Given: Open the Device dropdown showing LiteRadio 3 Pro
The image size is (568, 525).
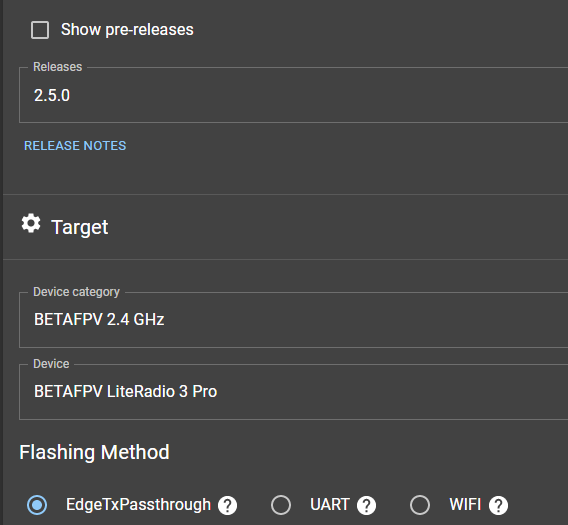Looking at the screenshot, I should click(x=293, y=392).
